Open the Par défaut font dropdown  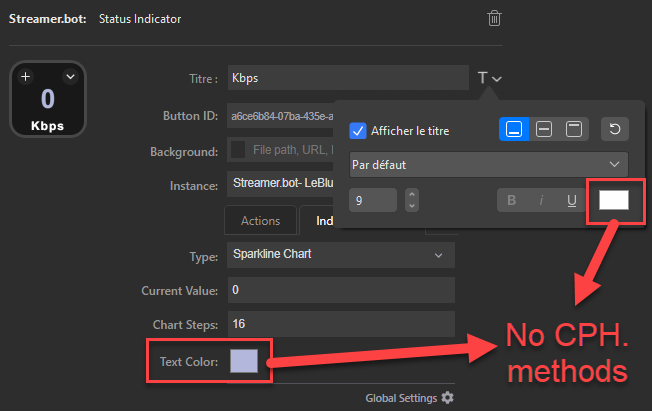click(489, 165)
